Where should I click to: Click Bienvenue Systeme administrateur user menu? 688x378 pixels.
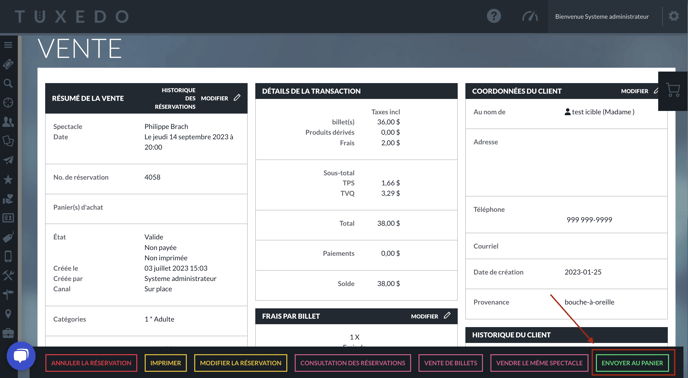point(602,17)
